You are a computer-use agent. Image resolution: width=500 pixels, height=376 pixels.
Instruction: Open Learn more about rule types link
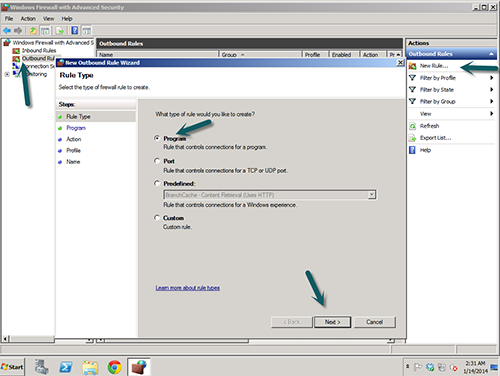(x=188, y=288)
